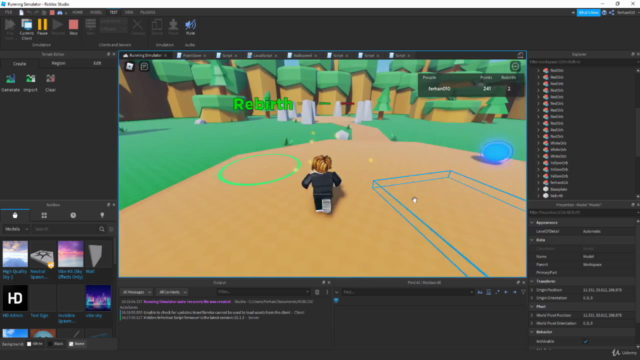Collapse the Transform section in Properties
640x360 pixels.
(x=532, y=281)
